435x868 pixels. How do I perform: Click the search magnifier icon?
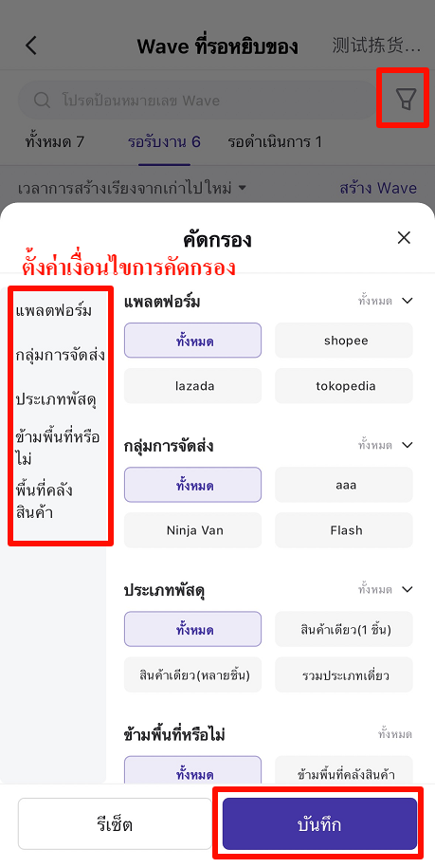click(42, 101)
